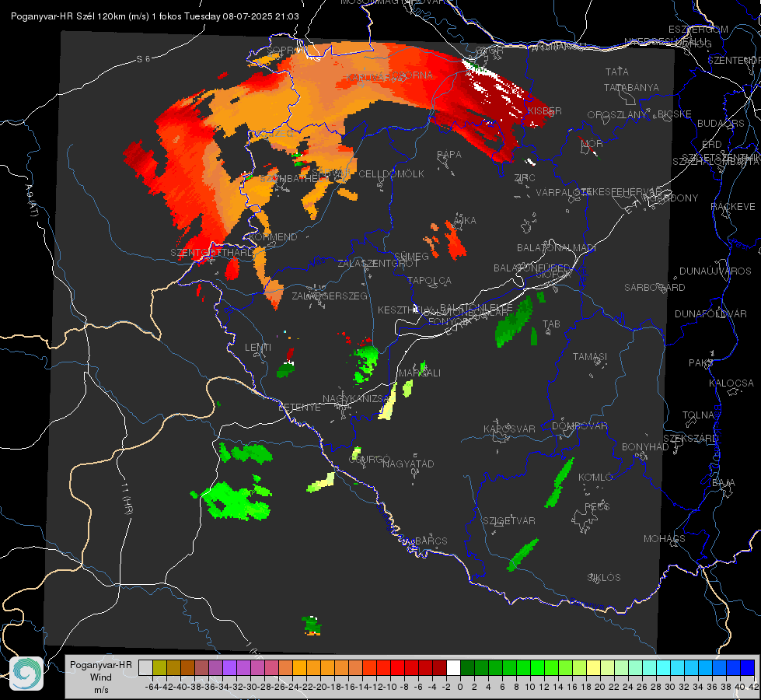The width and height of the screenshot is (761, 700).
Task: Click the TAB town label
Action: point(551,324)
